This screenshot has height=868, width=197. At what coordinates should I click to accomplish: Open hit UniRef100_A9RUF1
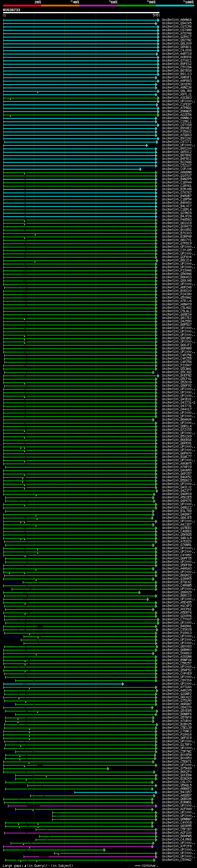click(x=177, y=78)
